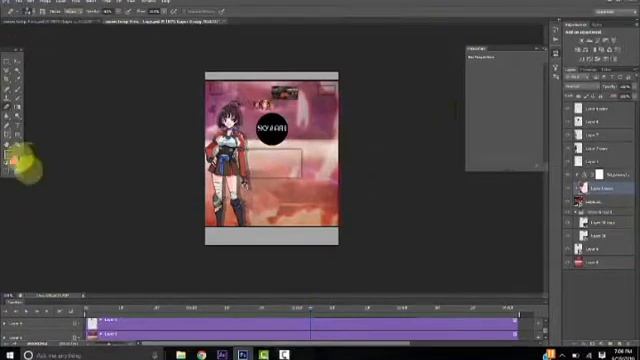Select the highlighted Eraser tool
The image size is (640, 360).
tap(7, 107)
